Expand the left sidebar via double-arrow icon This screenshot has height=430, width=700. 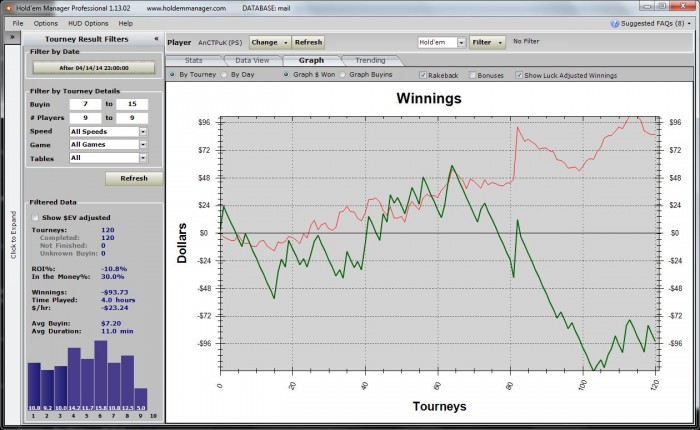(12, 37)
